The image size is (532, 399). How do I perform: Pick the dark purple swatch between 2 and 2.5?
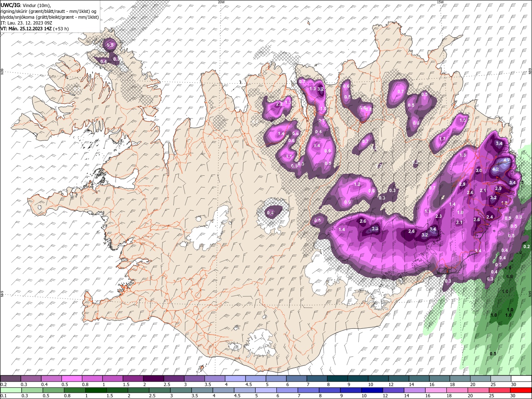click(x=153, y=378)
